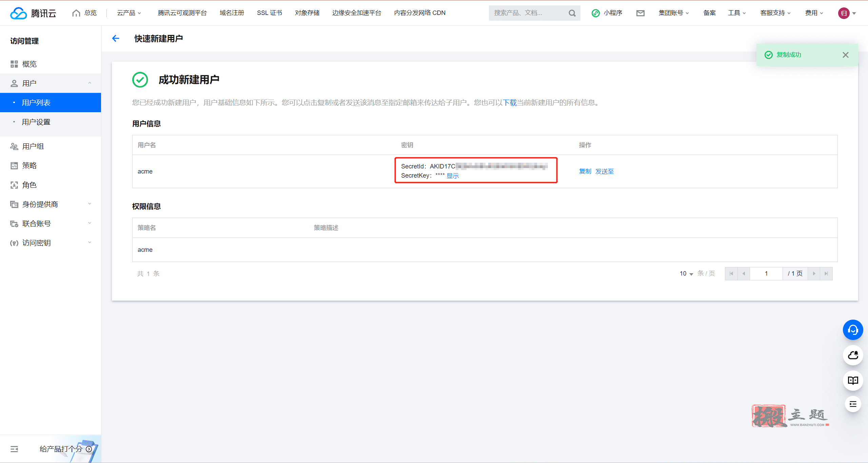Expand 联合账号 sidebar section
The height and width of the screenshot is (463, 868).
[x=51, y=224]
